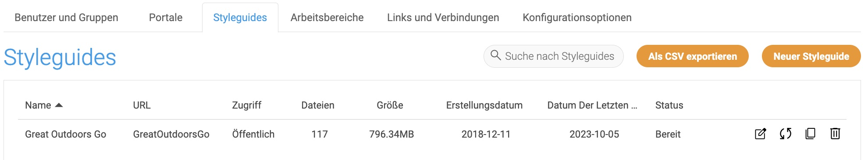
Task: Sort by Erstellungsdatum column
Action: [484, 105]
